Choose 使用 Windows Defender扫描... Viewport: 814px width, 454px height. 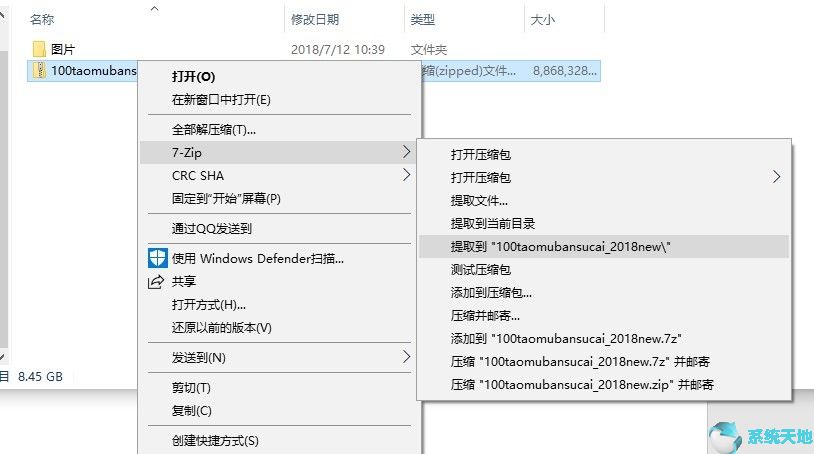257,258
